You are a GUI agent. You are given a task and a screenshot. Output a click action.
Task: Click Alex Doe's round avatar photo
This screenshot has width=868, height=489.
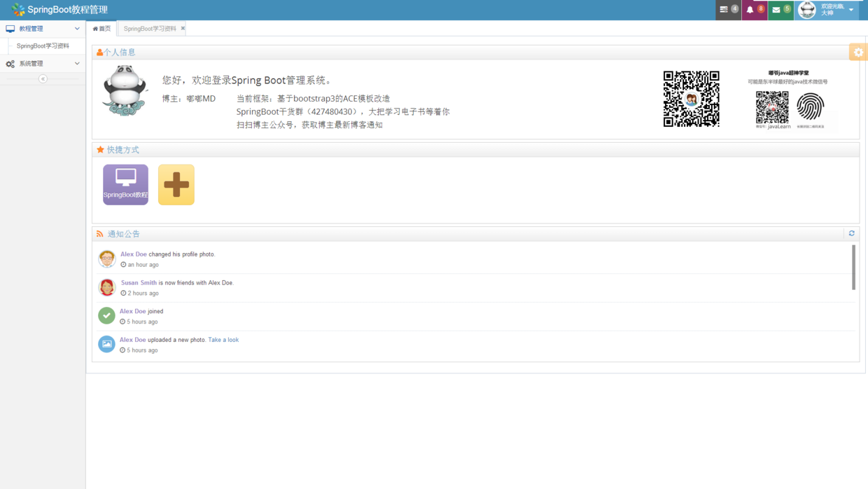click(x=107, y=259)
